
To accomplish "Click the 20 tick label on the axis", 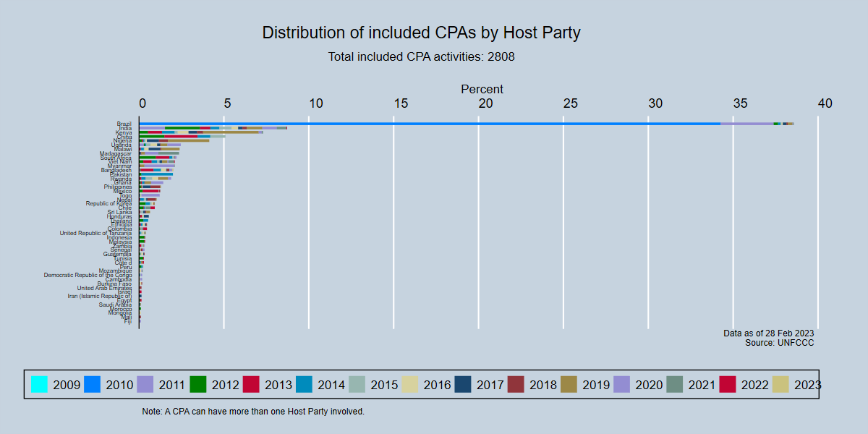I will [x=485, y=103].
